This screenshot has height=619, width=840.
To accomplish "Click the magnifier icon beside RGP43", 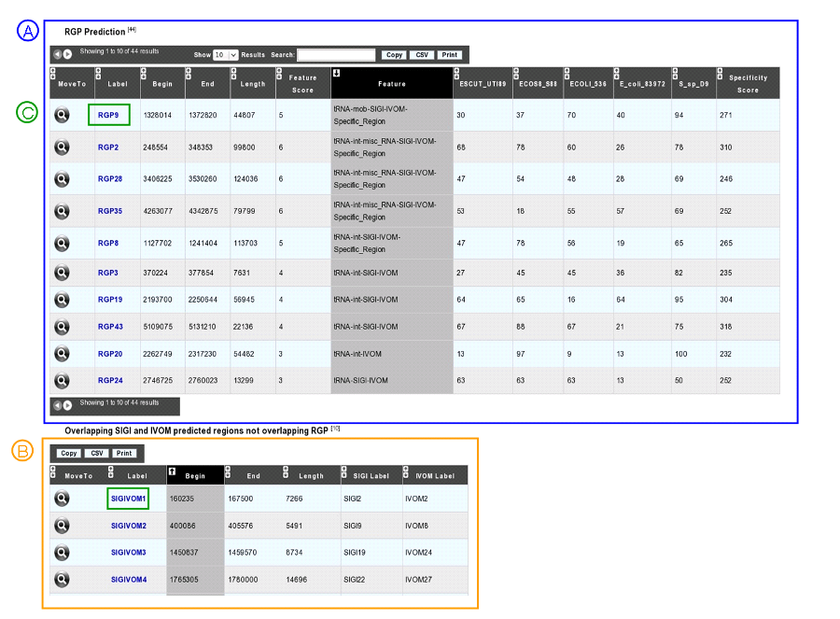I will pyautogui.click(x=63, y=327).
